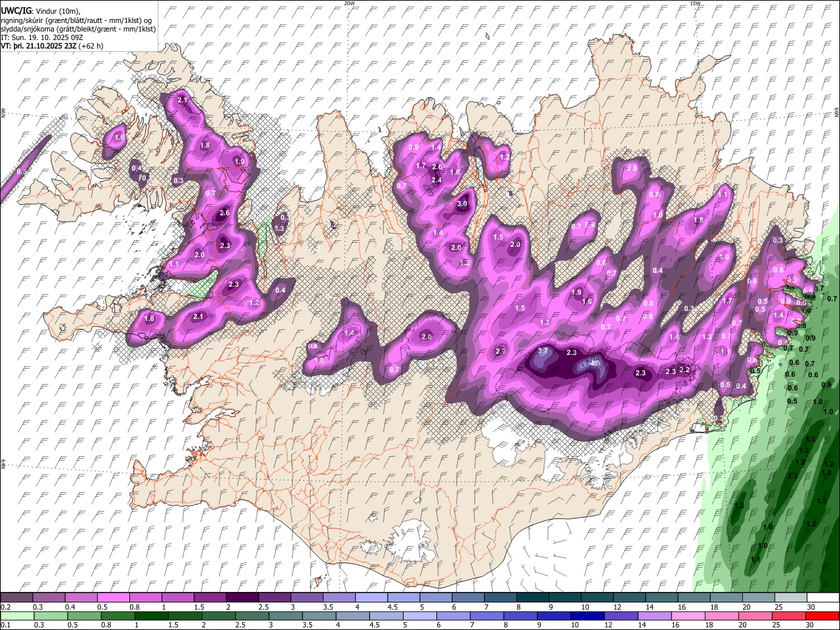The image size is (840, 630).
Task: Click the '3.7' snowfall value on the map
Action: coord(543,351)
